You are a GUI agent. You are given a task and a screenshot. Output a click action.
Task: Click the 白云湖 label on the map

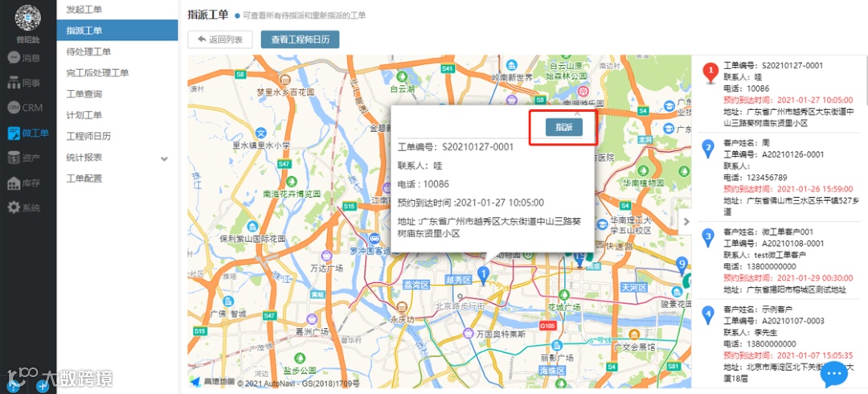403,88
